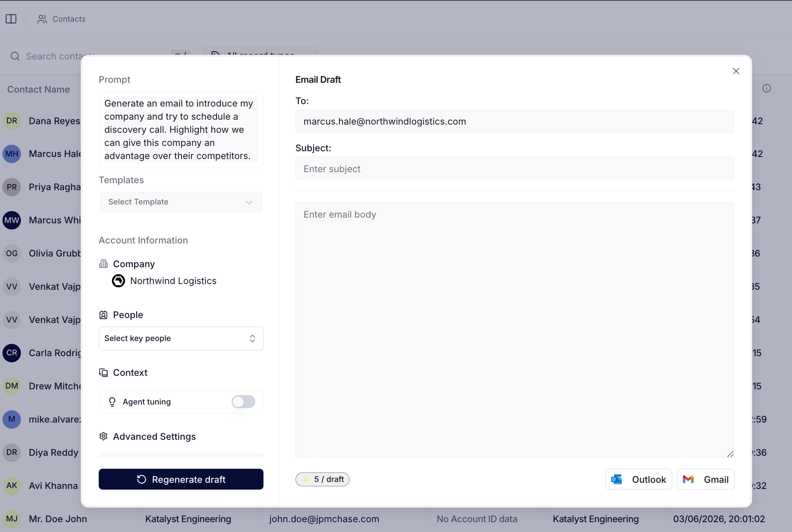This screenshot has height=532, width=792.
Task: Click the Northwind Logistics company name
Action: pyautogui.click(x=173, y=281)
